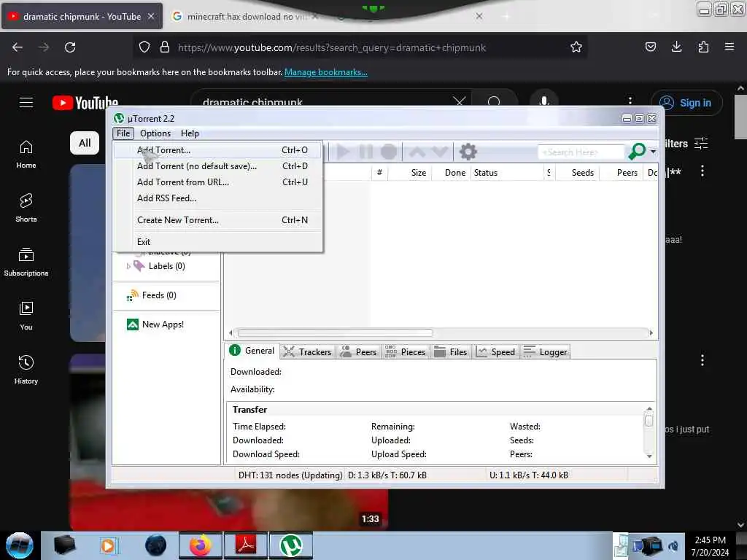
Task: Click Transfer panel scroll down arrow
Action: point(649,456)
